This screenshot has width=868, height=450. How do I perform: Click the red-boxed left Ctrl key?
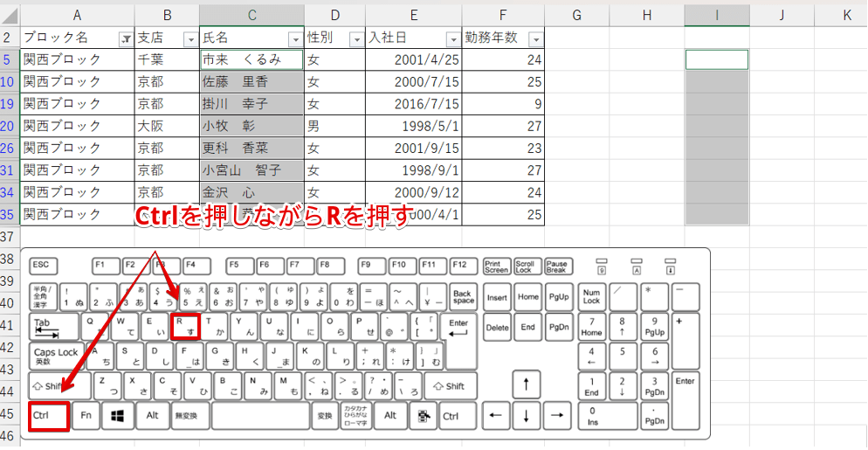coord(48,417)
